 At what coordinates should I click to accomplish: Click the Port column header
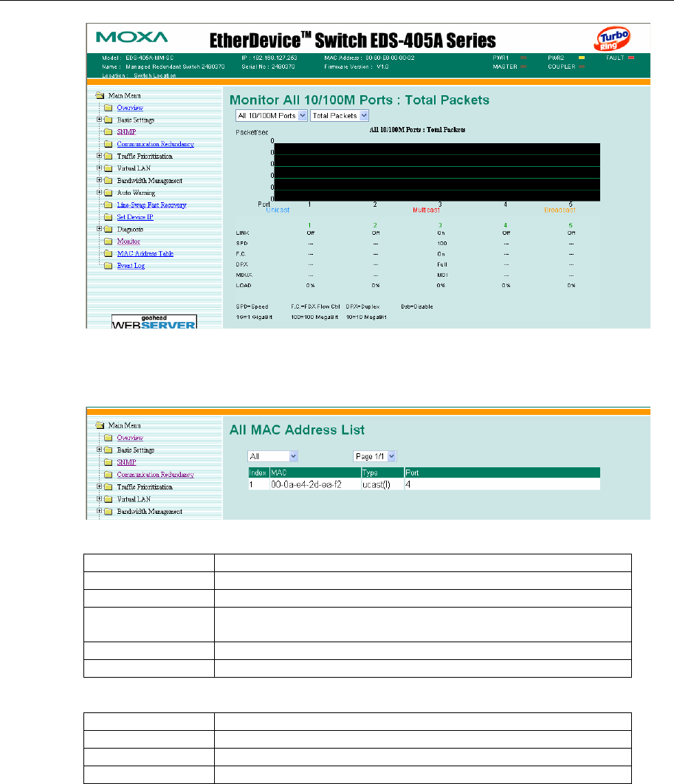[502, 472]
